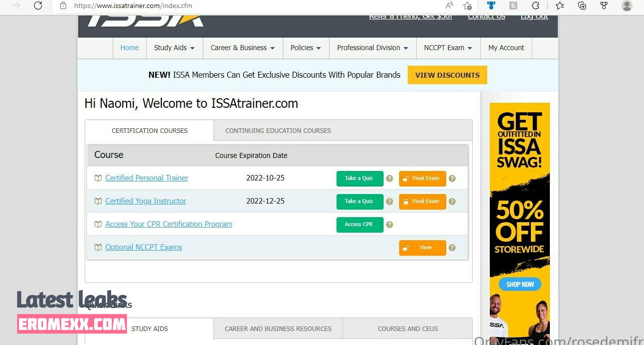Click book icon for Certified Yoga Instructor

(98, 201)
